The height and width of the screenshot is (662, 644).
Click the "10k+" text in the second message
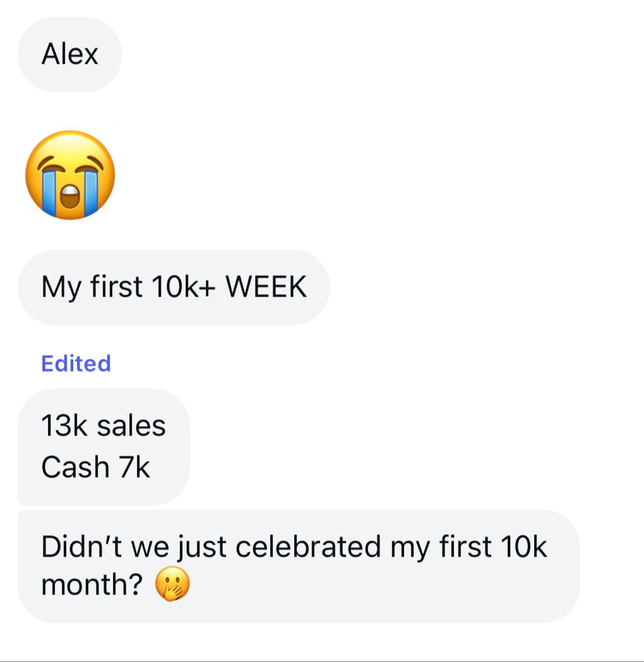coord(184,288)
